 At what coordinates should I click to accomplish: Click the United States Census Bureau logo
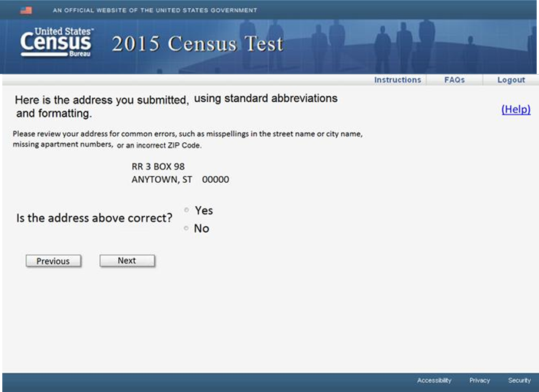pyautogui.click(x=56, y=42)
